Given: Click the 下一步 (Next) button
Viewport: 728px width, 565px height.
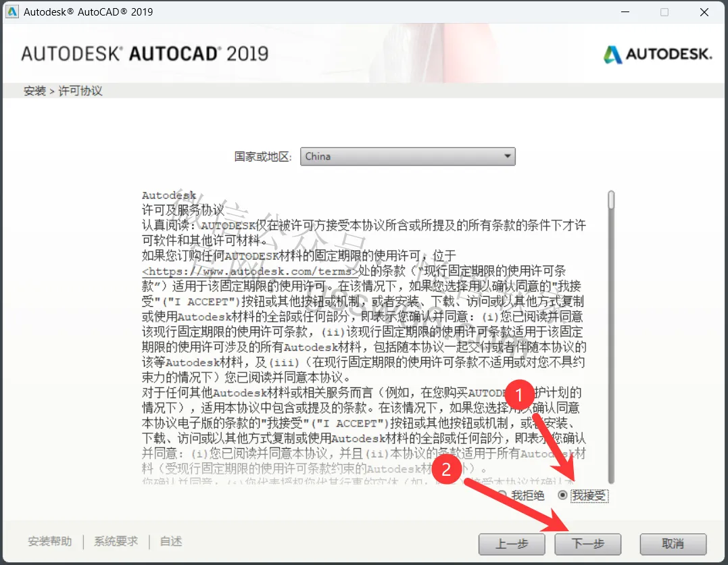Looking at the screenshot, I should pos(588,543).
